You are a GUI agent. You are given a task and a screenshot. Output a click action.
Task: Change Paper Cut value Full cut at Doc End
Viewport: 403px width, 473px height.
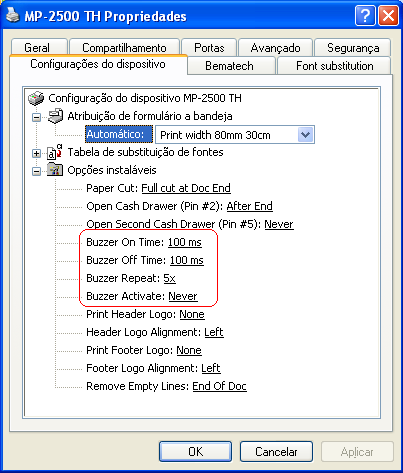pos(186,188)
